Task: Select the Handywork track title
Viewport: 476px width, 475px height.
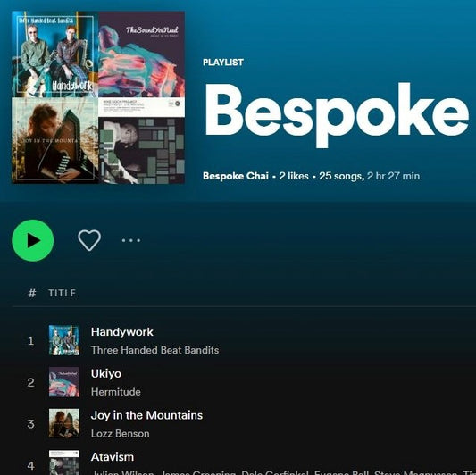Action: [122, 332]
